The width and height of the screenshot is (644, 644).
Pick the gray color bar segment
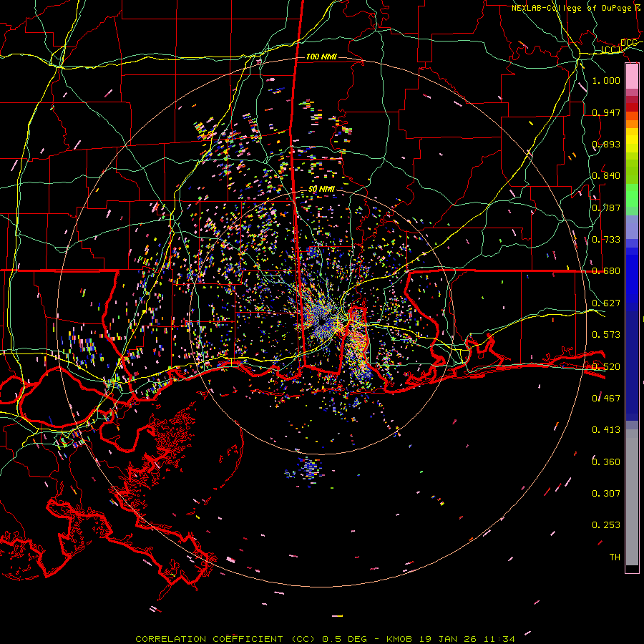pyautogui.click(x=632, y=497)
